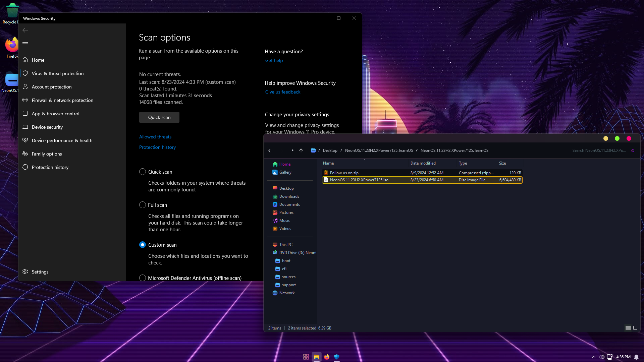The image size is (644, 362).
Task: Open the Allowed threats link
Action: click(x=155, y=137)
